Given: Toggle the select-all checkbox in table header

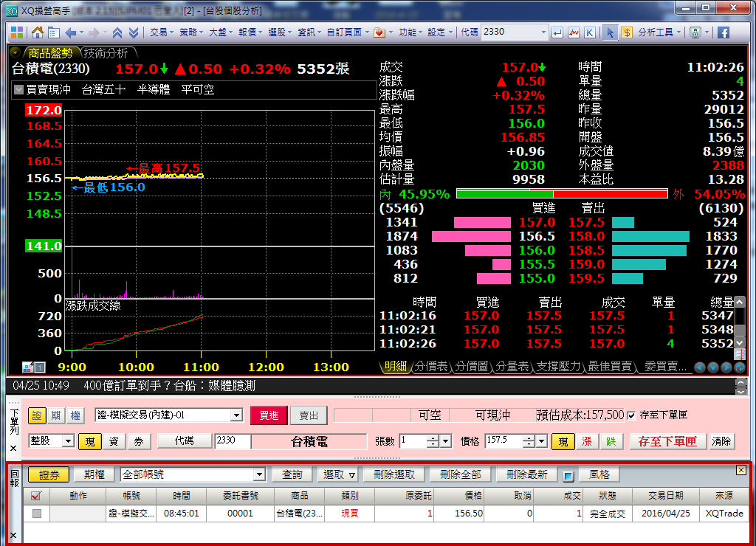Looking at the screenshot, I should 36,496.
